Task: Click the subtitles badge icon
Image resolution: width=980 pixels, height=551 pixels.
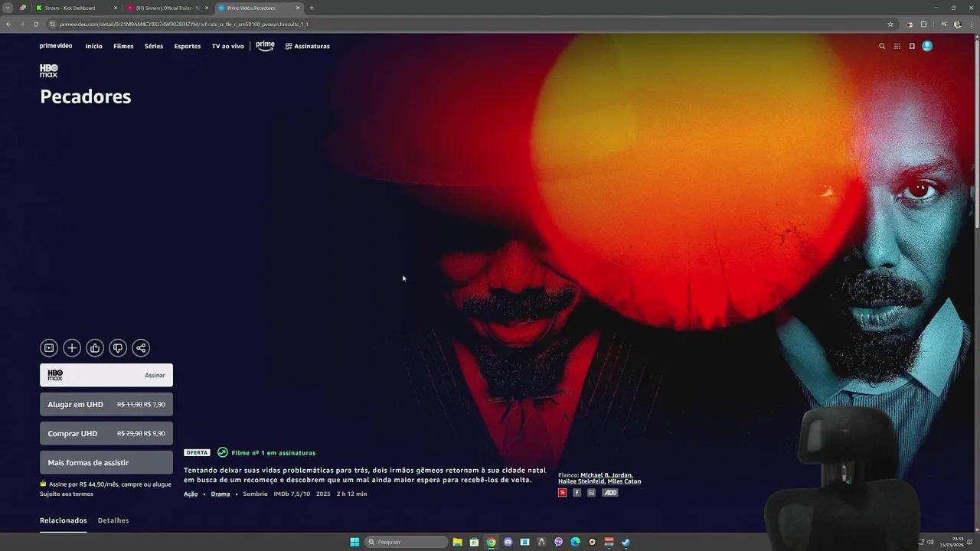Action: (591, 493)
